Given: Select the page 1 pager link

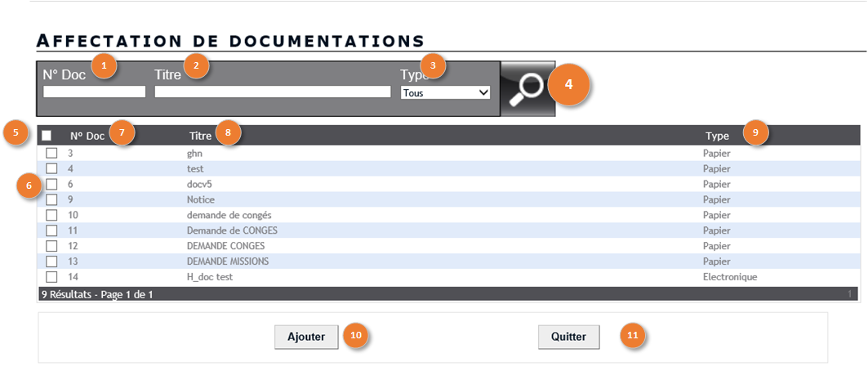Looking at the screenshot, I should coord(850,294).
